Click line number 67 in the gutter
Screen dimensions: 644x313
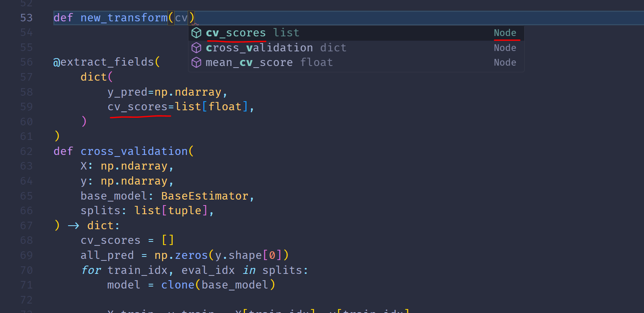(x=26, y=226)
